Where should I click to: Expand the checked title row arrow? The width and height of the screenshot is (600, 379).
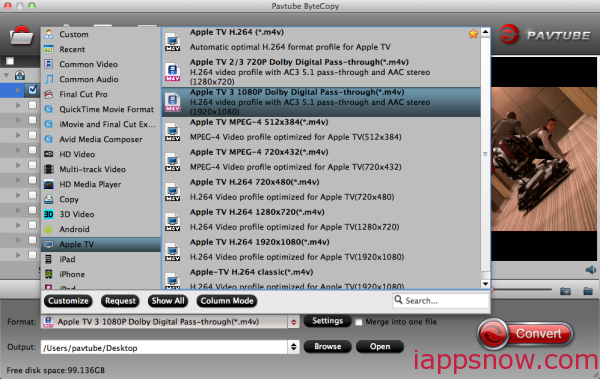click(18, 90)
